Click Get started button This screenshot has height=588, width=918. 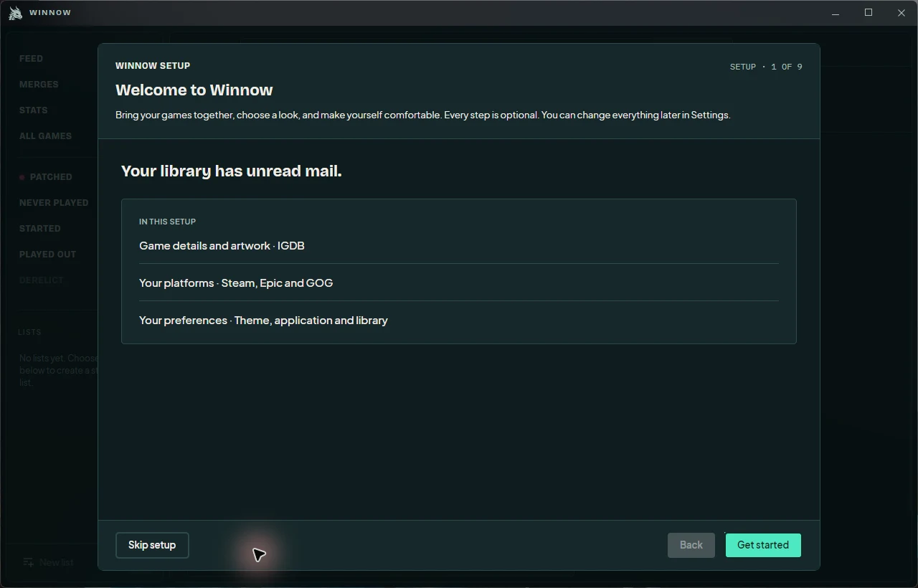coord(763,545)
